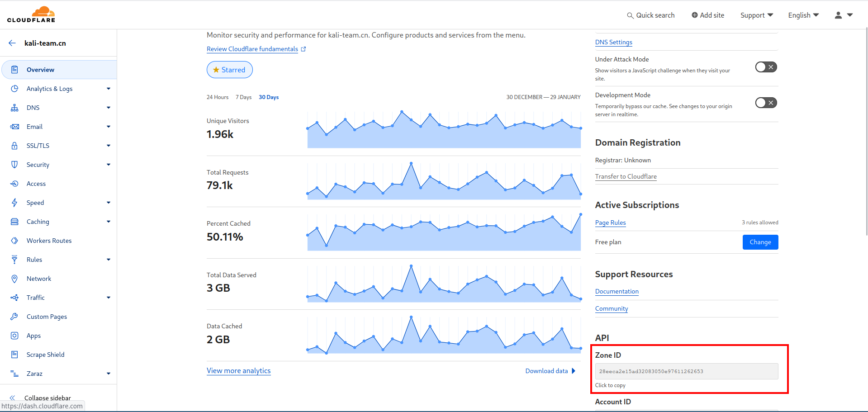Click the back arrow beside kali-team.cn
Screen dimensions: 868x412
pyautogui.click(x=12, y=43)
